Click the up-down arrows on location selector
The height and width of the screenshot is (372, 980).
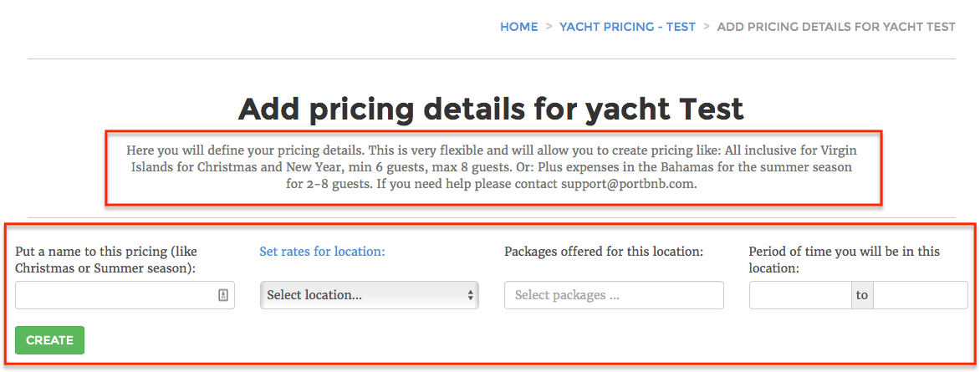pyautogui.click(x=470, y=295)
